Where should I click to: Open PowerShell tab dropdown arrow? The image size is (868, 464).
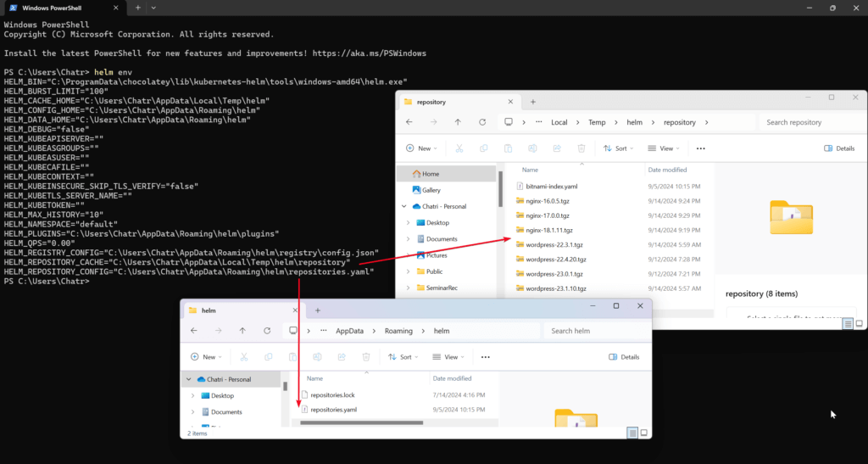pyautogui.click(x=153, y=8)
